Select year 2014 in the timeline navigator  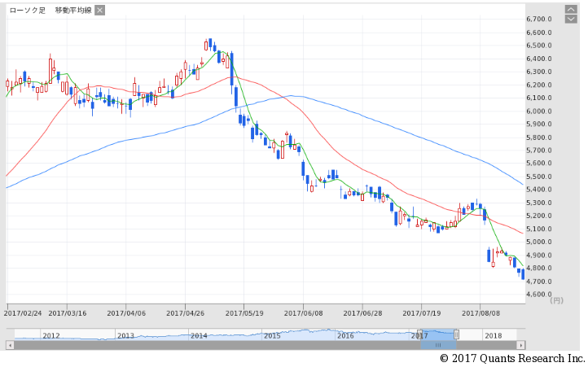tap(199, 335)
